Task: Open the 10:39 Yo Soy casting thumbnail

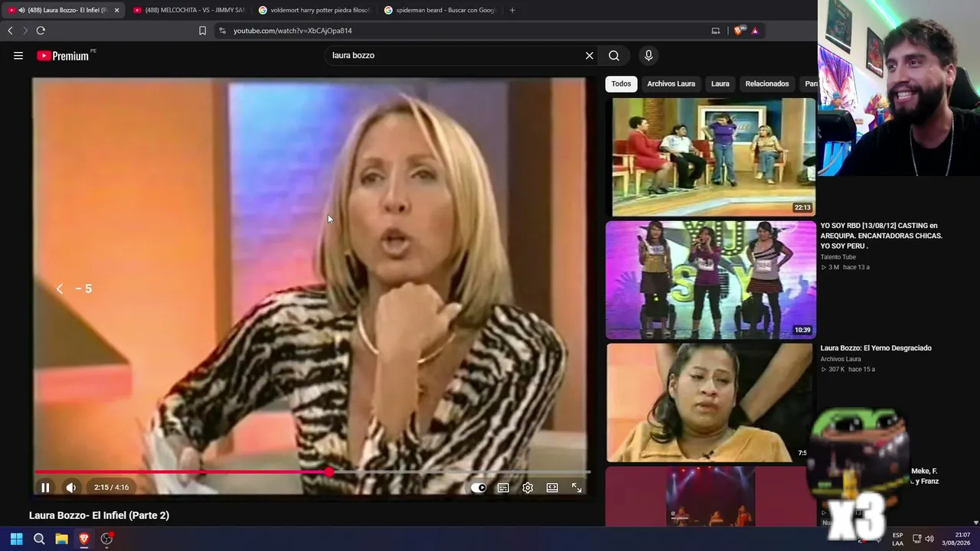Action: (710, 279)
